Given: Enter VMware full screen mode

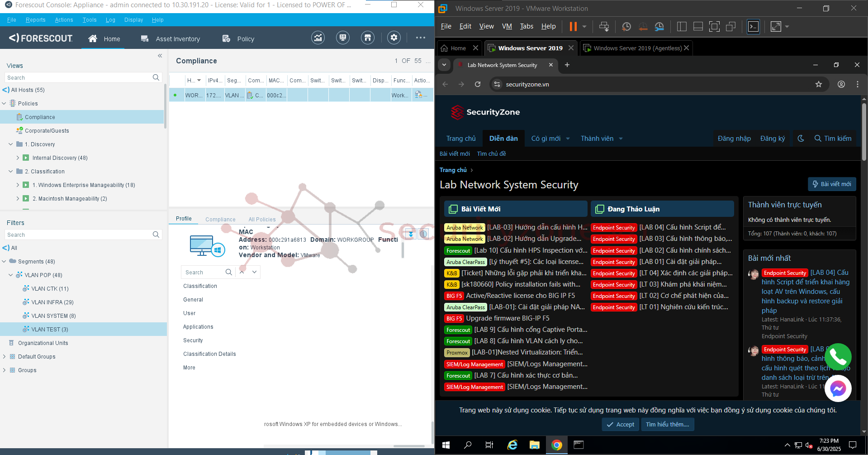Looking at the screenshot, I should [x=714, y=27].
